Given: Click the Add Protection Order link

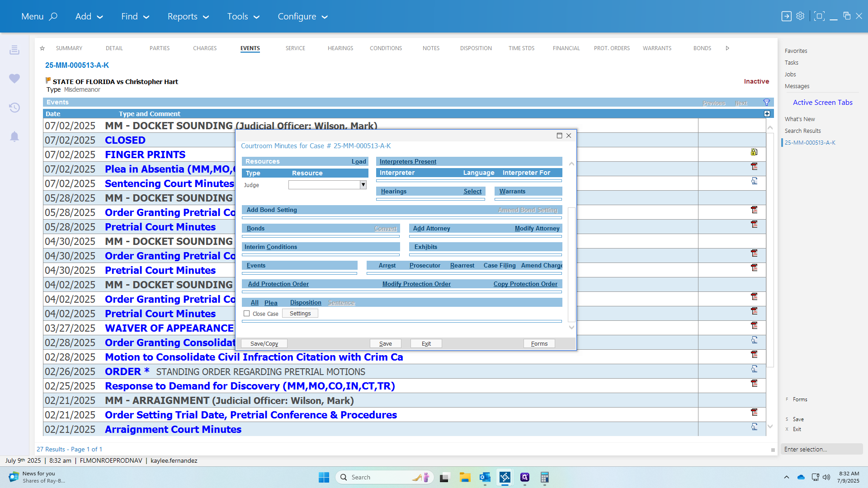Looking at the screenshot, I should click(x=278, y=284).
